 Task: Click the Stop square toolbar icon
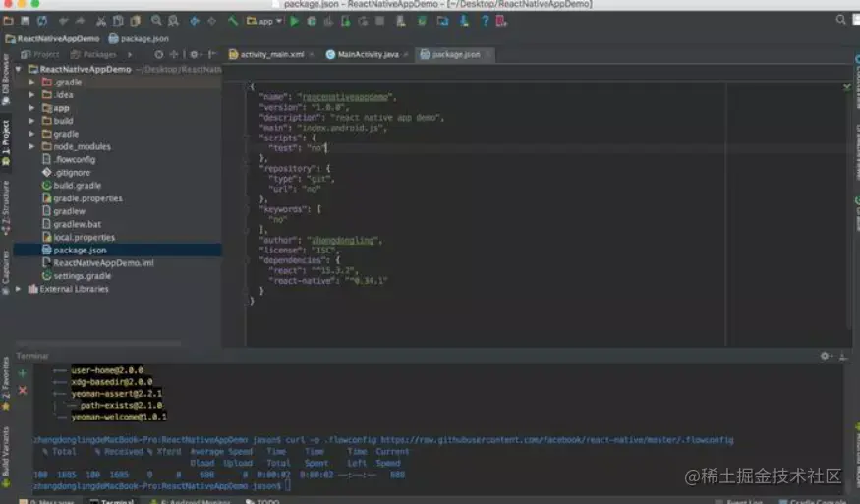tap(379, 21)
